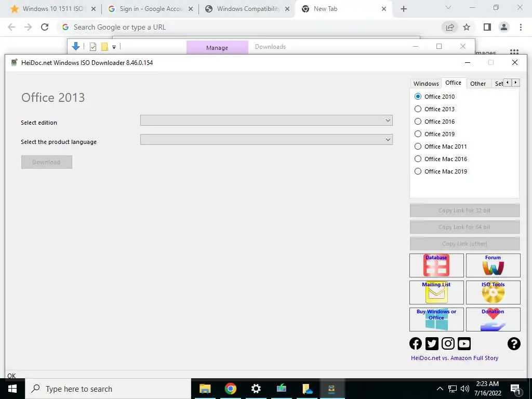
Task: Open the notification center icon
Action: pos(516,389)
